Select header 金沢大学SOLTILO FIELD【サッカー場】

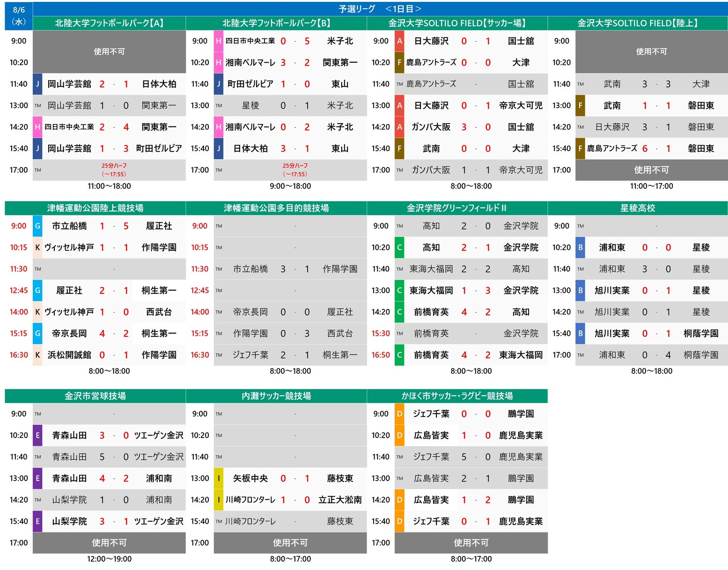[457, 23]
